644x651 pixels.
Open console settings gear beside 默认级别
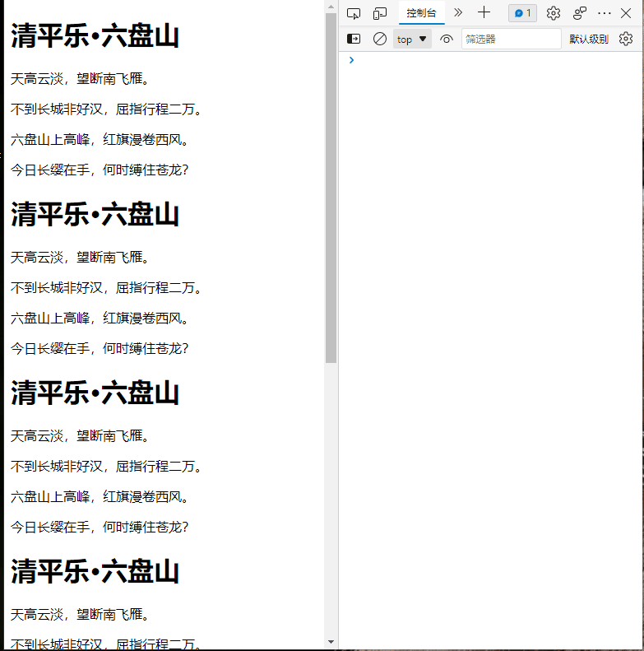click(x=626, y=39)
